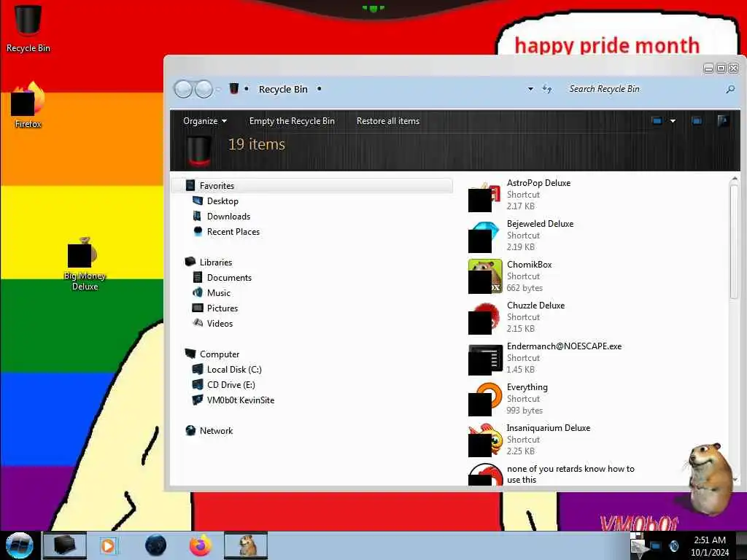The width and height of the screenshot is (747, 560).
Task: Click the Everything file name
Action: click(527, 387)
